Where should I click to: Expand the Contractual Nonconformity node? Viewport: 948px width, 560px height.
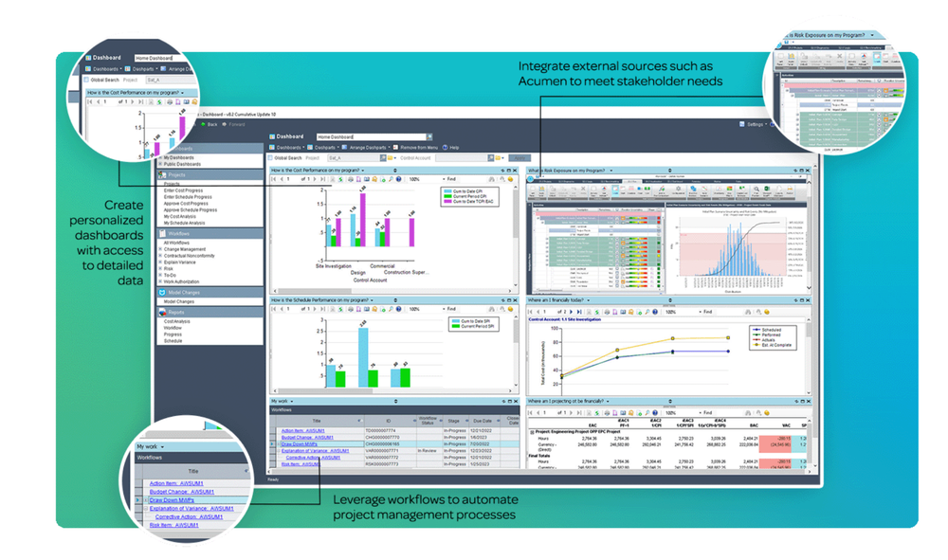pyautogui.click(x=160, y=256)
